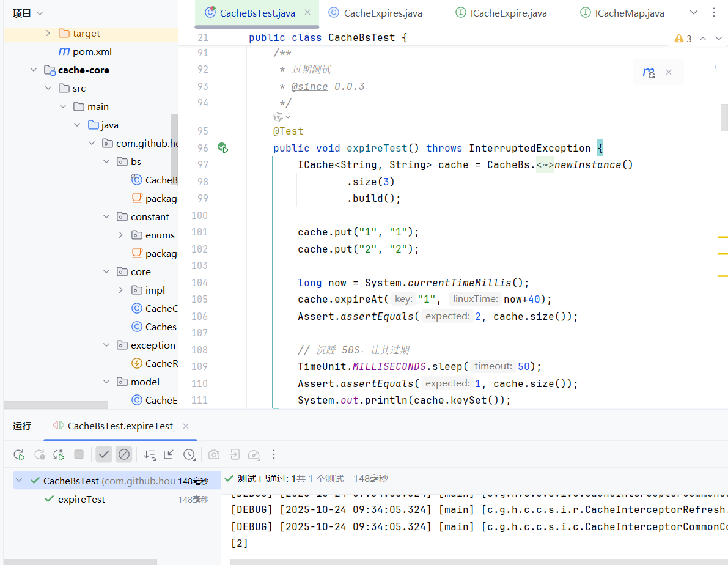Close the CacheBsTest.expireTest run tab
Viewport: 728px width, 565px height.
pos(186,426)
